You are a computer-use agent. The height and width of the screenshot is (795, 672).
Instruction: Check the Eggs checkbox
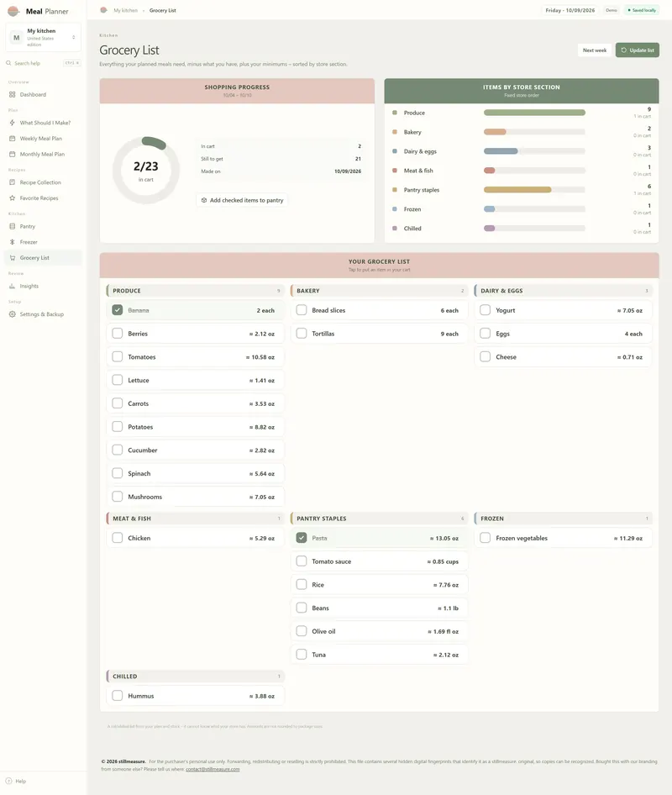485,333
